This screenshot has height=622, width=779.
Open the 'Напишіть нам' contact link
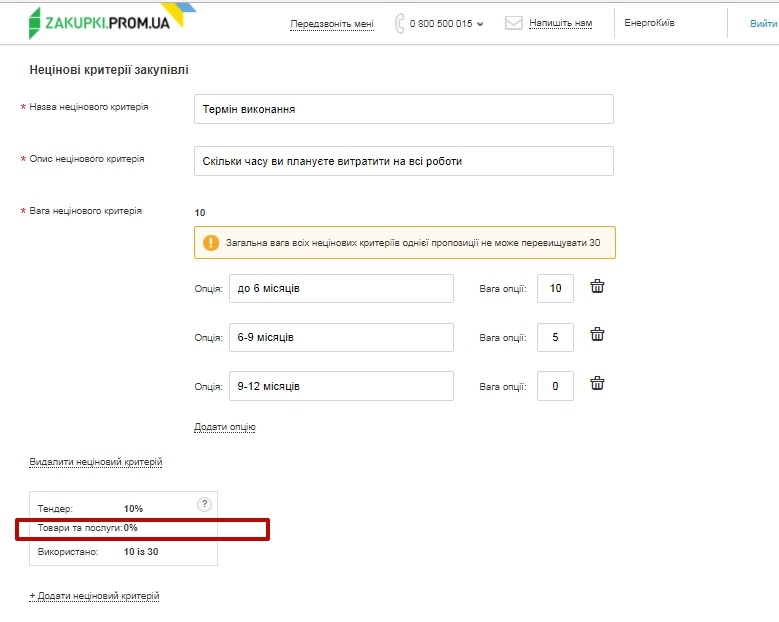pyautogui.click(x=559, y=23)
